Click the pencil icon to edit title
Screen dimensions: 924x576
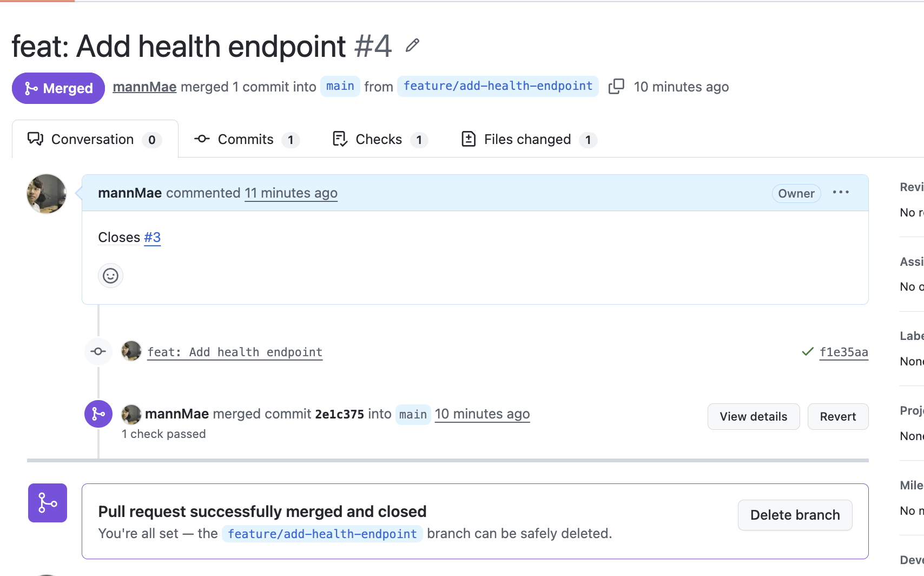click(412, 45)
